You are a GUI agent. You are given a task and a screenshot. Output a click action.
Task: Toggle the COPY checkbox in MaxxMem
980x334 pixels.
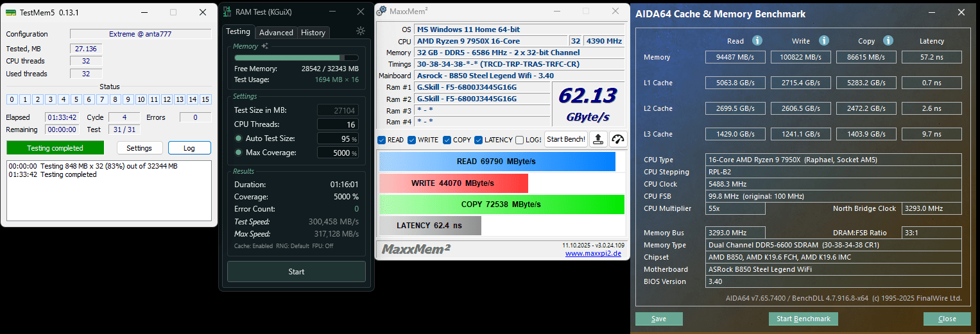tap(447, 140)
